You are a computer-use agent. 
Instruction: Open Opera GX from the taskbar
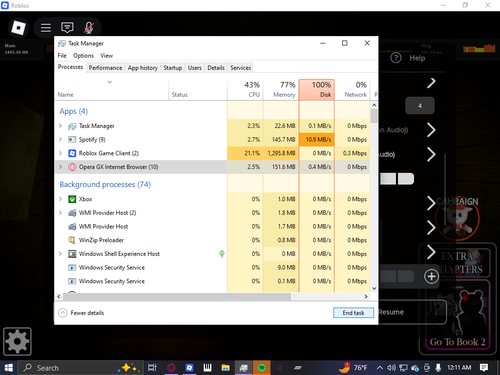pyautogui.click(x=171, y=368)
